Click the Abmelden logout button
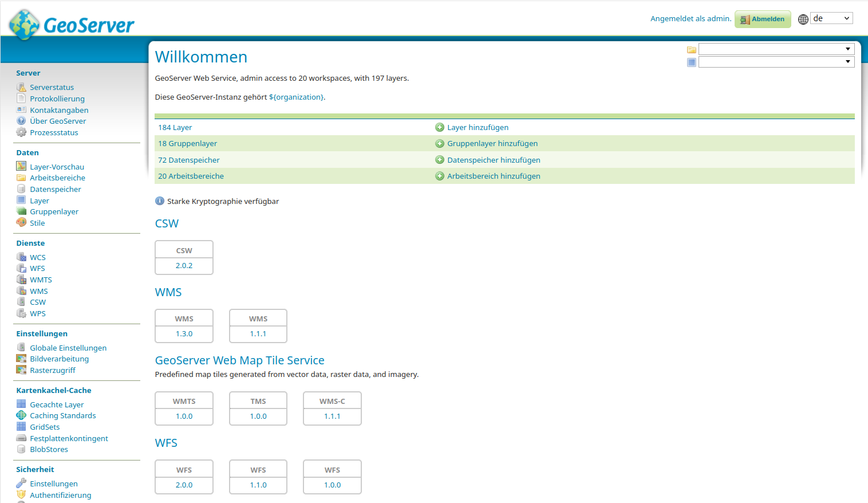 (x=762, y=19)
